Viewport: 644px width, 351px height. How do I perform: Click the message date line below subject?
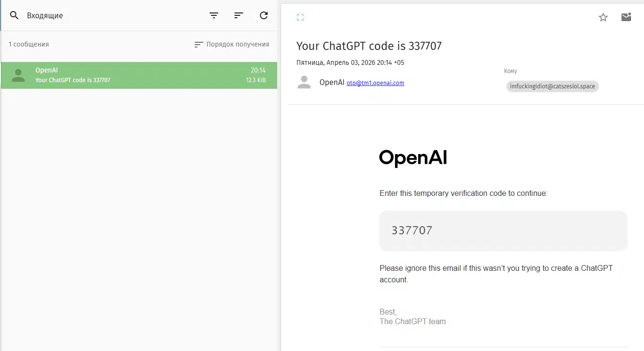click(x=350, y=62)
